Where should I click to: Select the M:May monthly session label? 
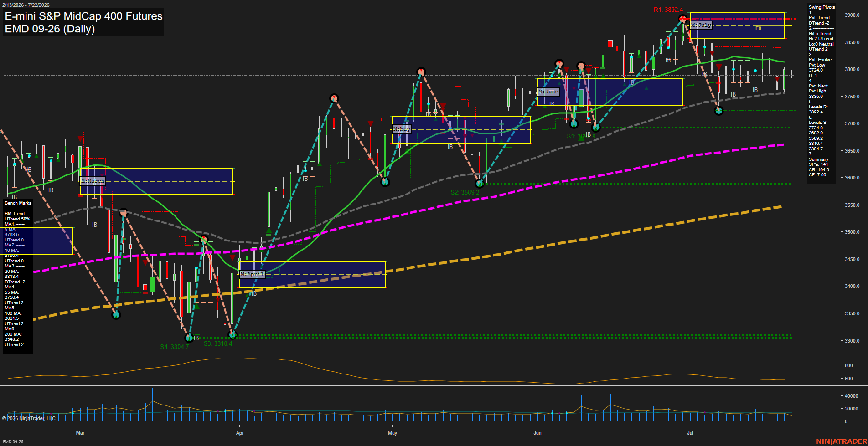(x=402, y=129)
